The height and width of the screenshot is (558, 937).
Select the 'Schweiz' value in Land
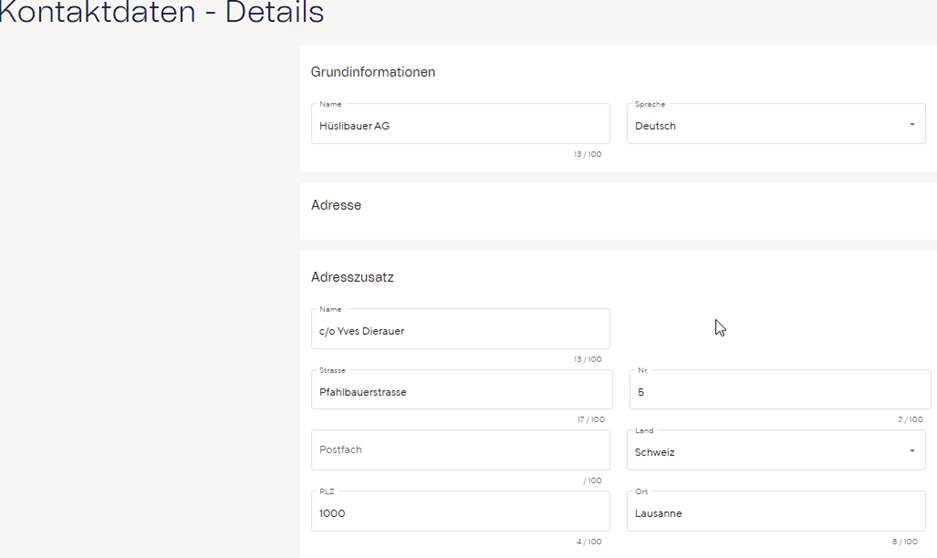pos(655,452)
